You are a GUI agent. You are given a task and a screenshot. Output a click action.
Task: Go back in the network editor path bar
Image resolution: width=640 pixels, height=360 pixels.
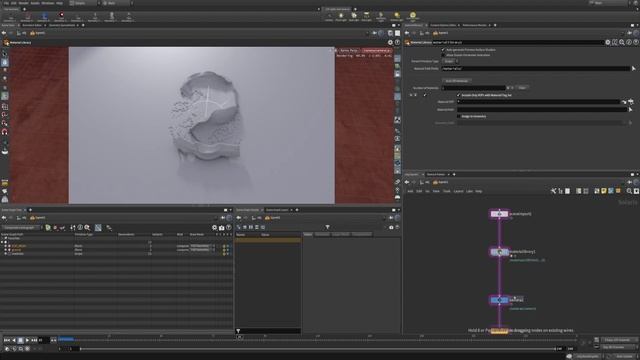pyautogui.click(x=407, y=182)
